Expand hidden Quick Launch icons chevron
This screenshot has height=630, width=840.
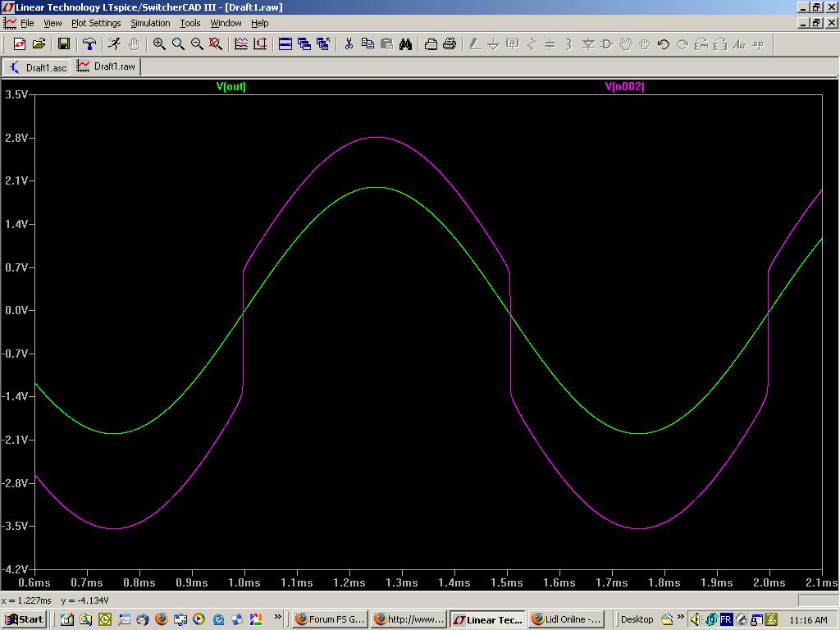pos(278,617)
